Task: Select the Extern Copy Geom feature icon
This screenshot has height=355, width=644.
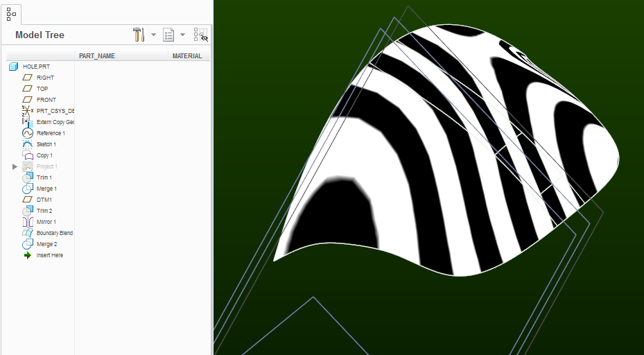Action: [28, 122]
